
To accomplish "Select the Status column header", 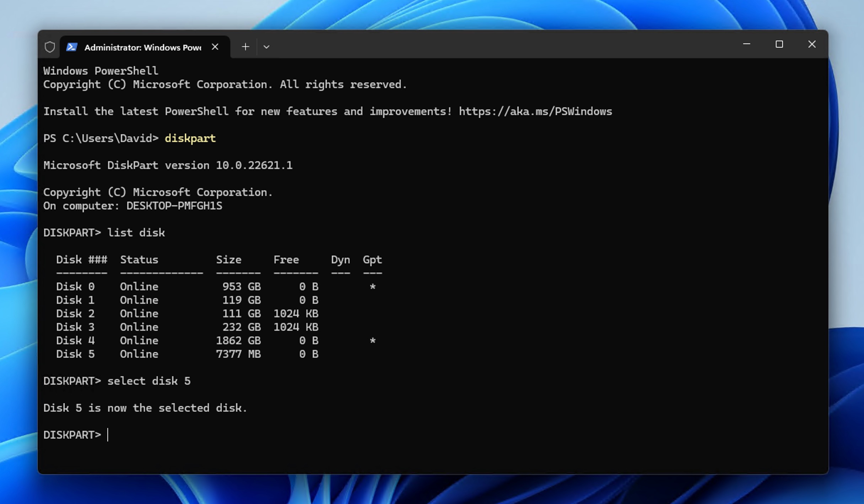I will 139,259.
